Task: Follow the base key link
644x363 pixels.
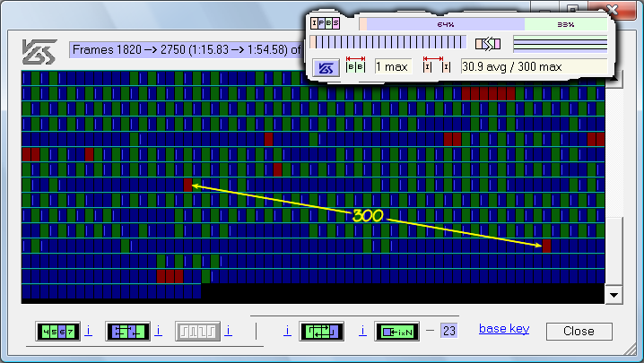Action: pos(504,329)
